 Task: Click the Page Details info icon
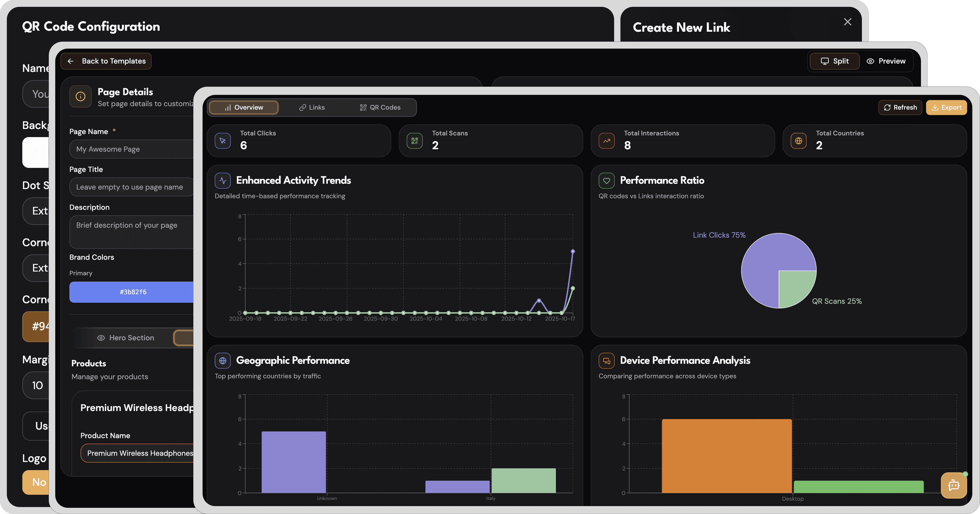(x=80, y=96)
